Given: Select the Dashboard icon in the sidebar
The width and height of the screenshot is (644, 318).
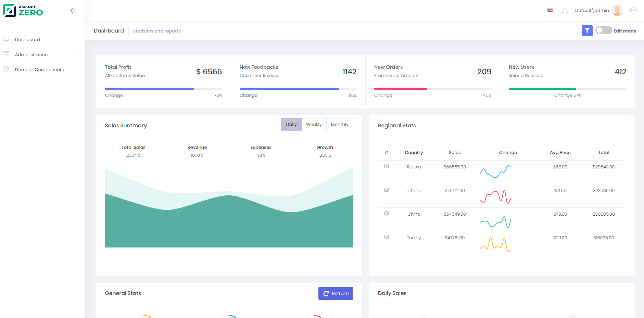Looking at the screenshot, I should pyautogui.click(x=6, y=39).
